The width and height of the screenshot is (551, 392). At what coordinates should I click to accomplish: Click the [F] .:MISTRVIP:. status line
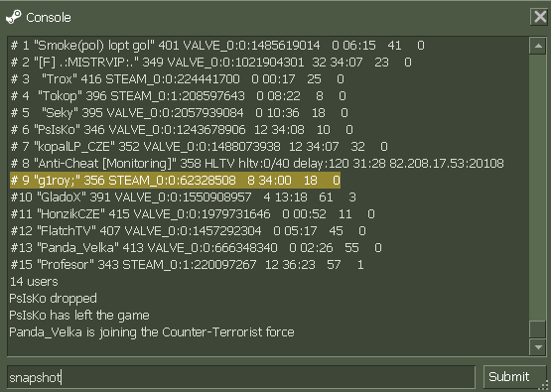pos(210,63)
